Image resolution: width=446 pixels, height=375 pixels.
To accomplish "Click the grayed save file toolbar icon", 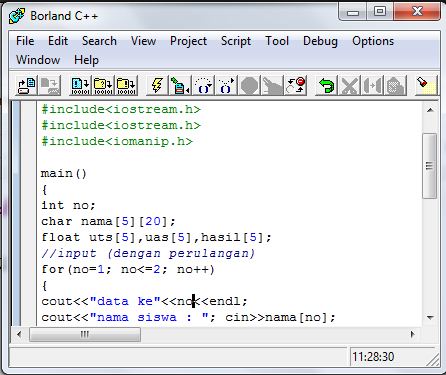I will coord(50,86).
